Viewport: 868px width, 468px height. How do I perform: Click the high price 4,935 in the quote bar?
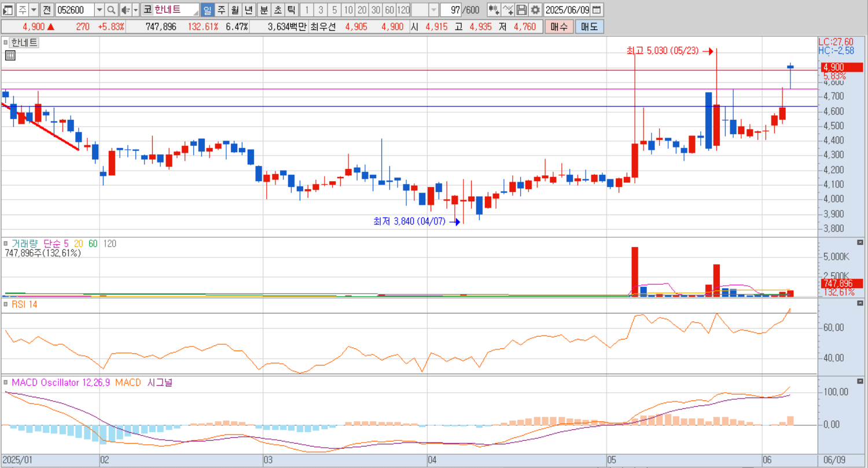[480, 27]
